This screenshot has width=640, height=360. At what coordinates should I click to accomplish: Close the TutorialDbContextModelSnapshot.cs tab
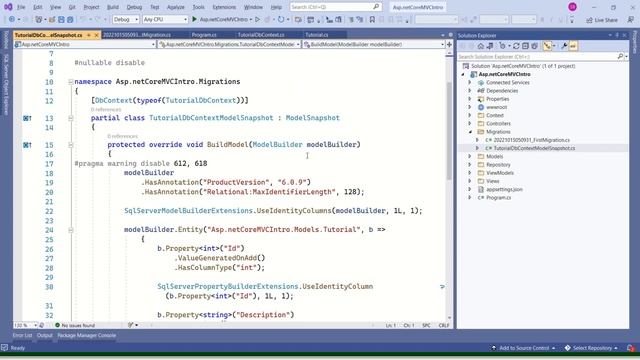pos(97,35)
